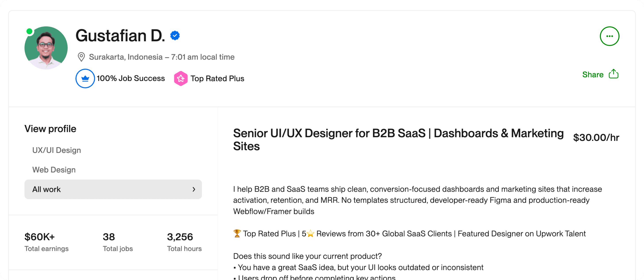Click the blue verified badge icon

[175, 35]
